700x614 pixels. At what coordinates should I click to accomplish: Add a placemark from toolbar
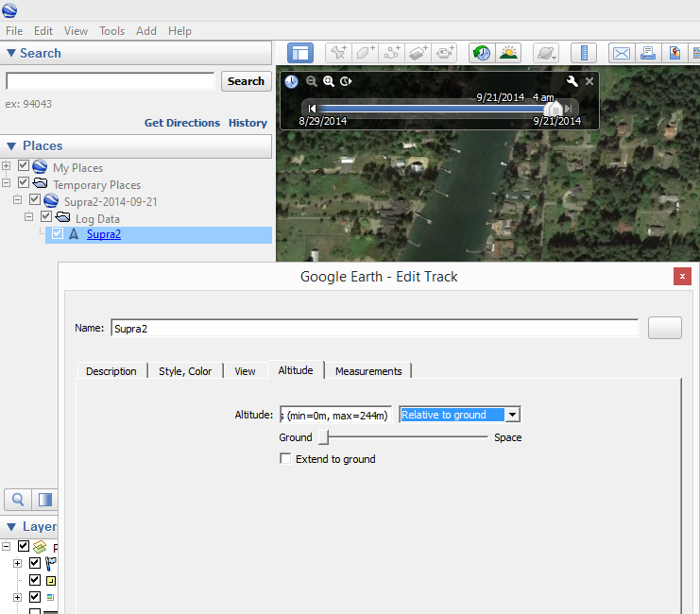[x=339, y=53]
